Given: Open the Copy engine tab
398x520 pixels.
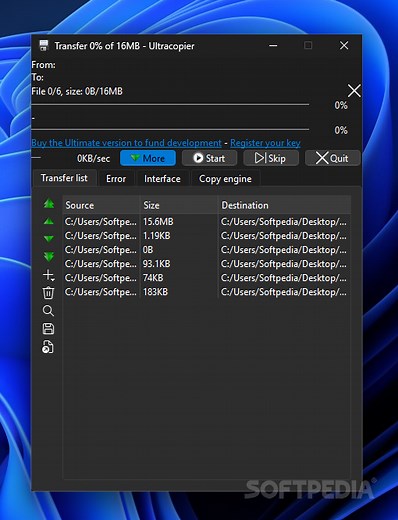Looking at the screenshot, I should pos(225,179).
